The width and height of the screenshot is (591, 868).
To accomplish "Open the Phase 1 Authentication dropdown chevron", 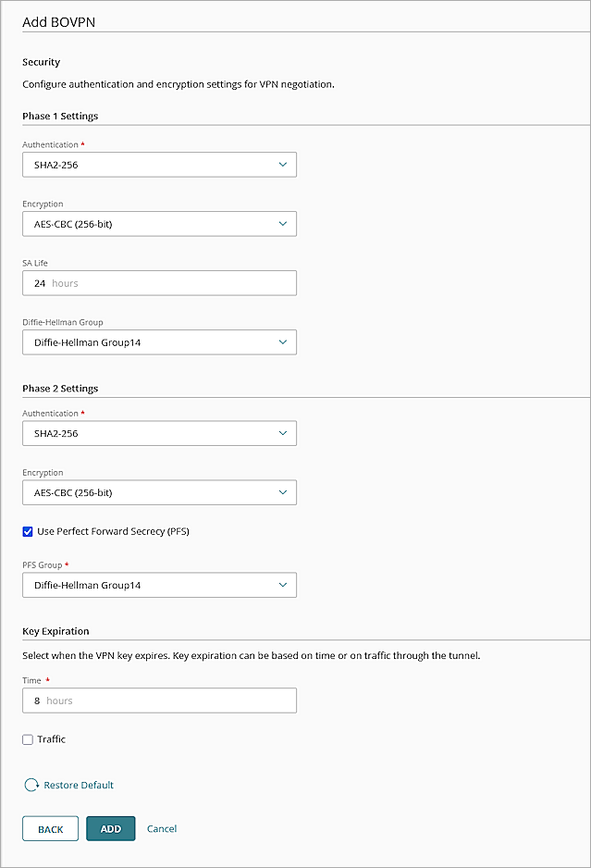I will click(283, 164).
